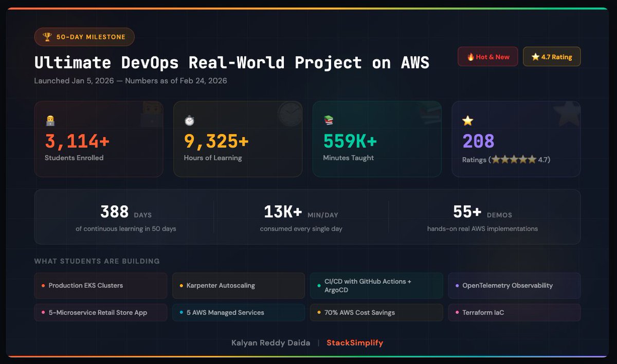Click the trophy icon in the milestone badge
The image size is (617, 364).
pyautogui.click(x=47, y=37)
